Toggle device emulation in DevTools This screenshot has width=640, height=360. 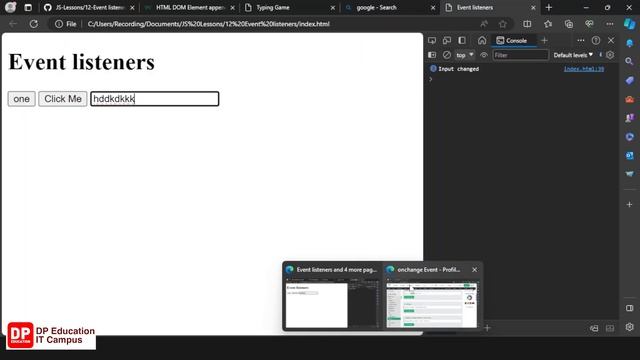click(447, 40)
